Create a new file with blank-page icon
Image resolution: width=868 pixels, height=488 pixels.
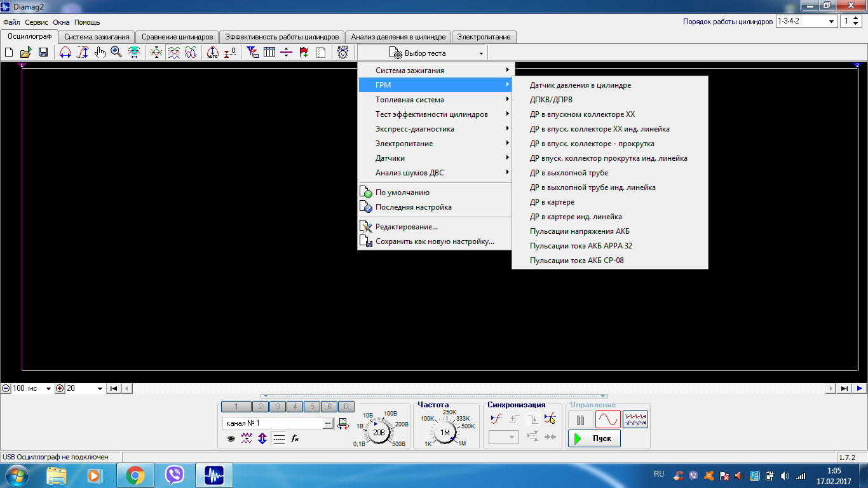pos(9,53)
